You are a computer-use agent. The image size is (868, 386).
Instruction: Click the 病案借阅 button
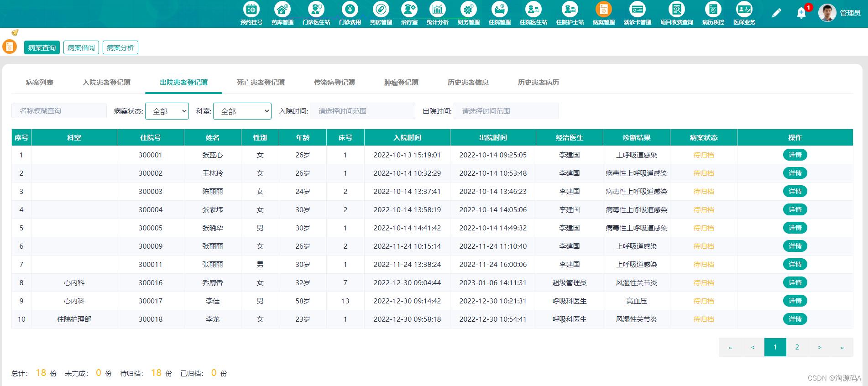(x=81, y=47)
